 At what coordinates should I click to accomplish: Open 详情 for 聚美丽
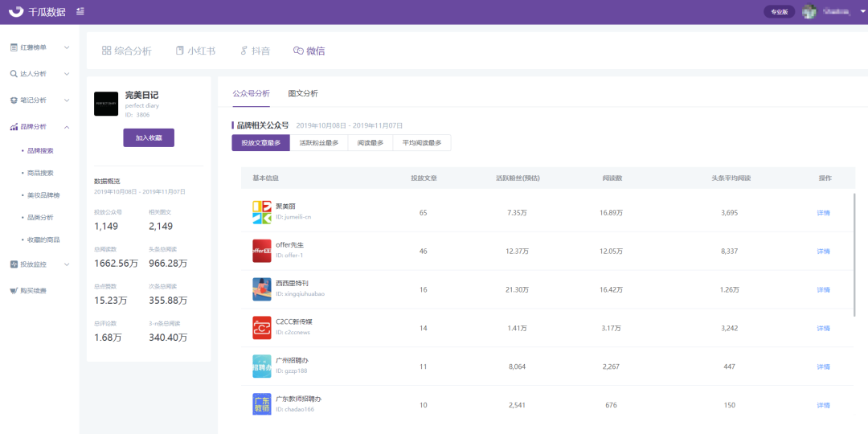pos(824,212)
